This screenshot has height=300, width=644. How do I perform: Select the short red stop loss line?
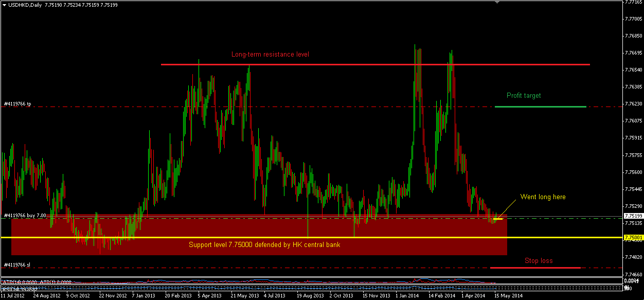[x=535, y=268]
